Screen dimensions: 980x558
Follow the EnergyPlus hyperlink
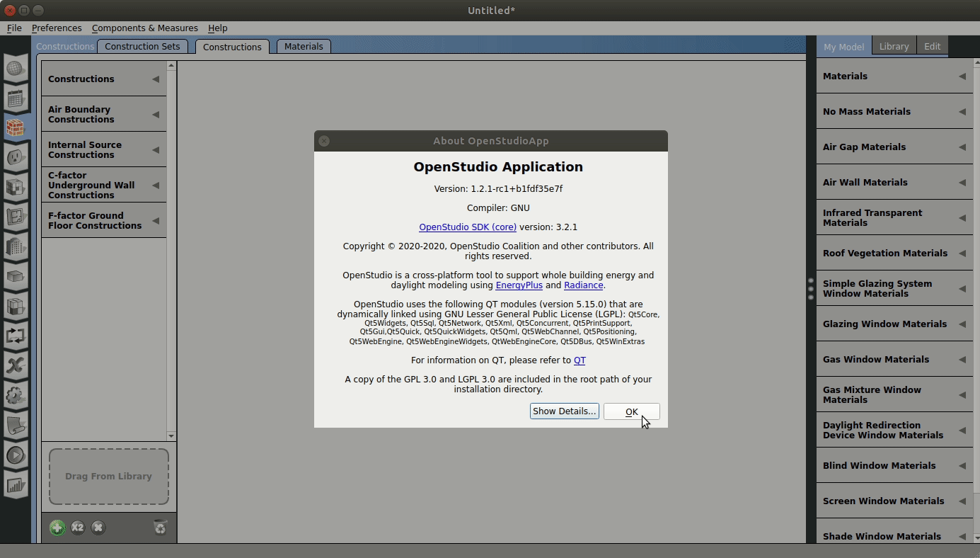[519, 285]
